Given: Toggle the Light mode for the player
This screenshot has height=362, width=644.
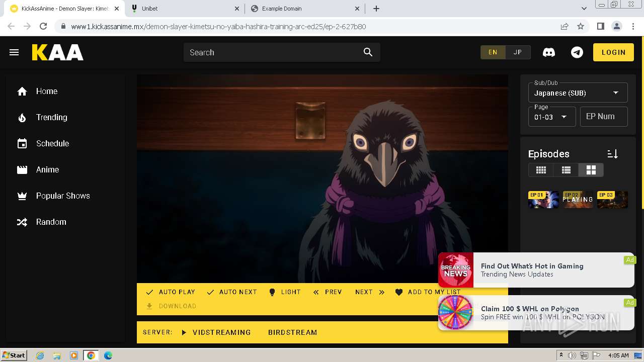Looking at the screenshot, I should 285,292.
